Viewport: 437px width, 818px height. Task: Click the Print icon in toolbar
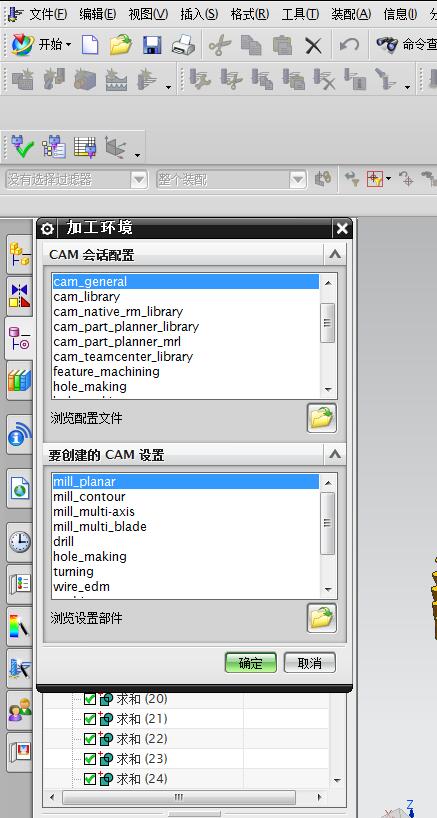pos(184,45)
